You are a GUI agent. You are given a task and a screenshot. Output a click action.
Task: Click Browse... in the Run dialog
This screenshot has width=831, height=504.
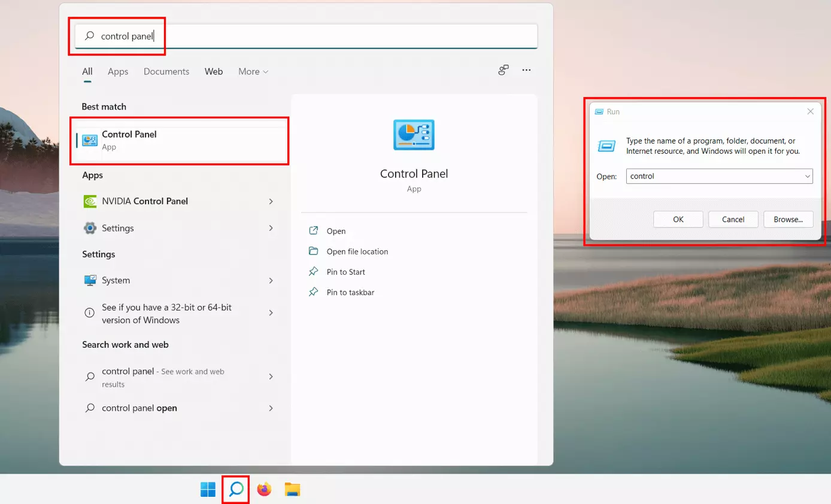788,219
